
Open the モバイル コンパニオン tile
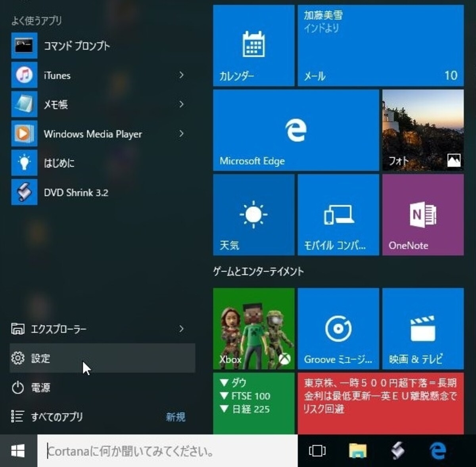[x=338, y=215]
